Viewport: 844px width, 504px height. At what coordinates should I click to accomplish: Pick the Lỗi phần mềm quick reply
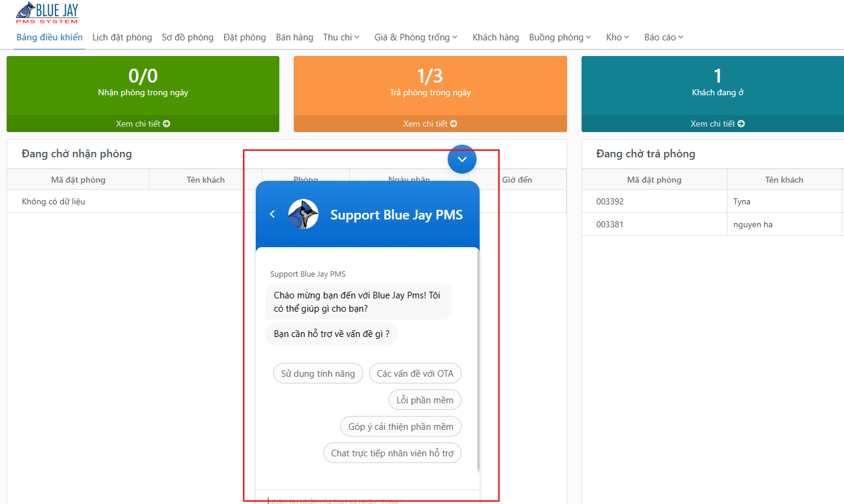pyautogui.click(x=425, y=400)
